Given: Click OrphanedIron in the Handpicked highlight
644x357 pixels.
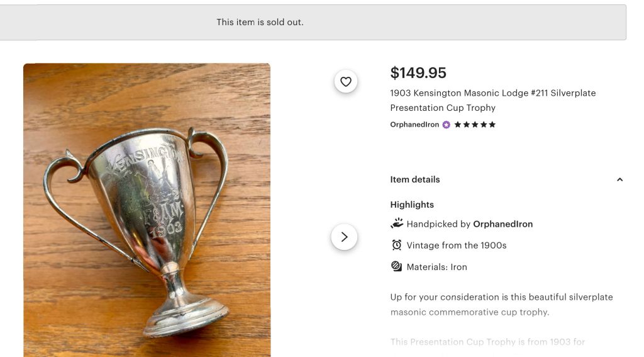Looking at the screenshot, I should pos(502,224).
